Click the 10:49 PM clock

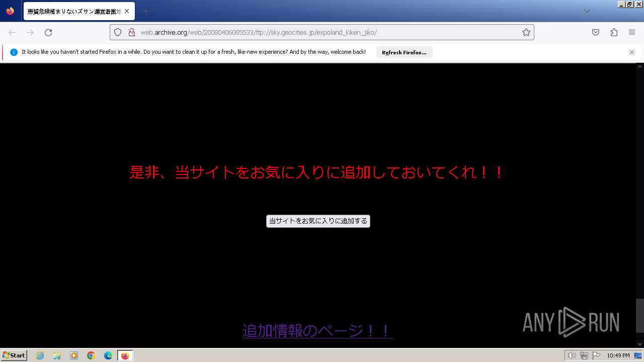[618, 355]
